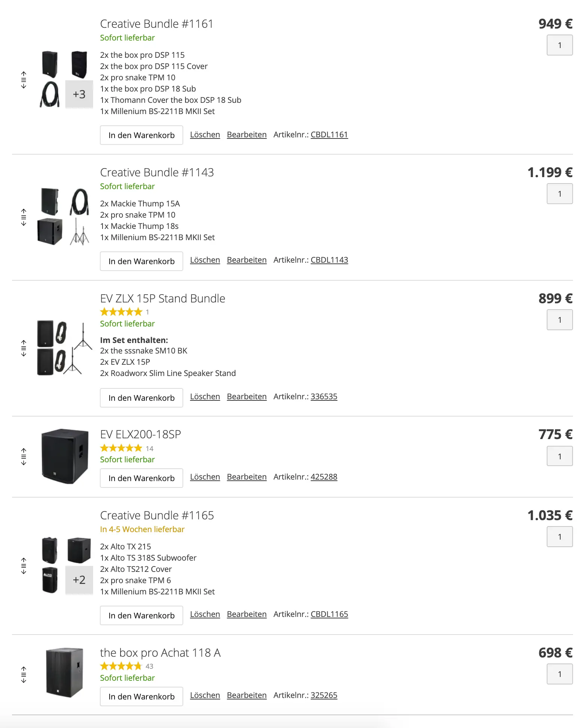Screen dimensions: 585x728
Task: Click quantity field for Creative Bundle #1143
Action: click(559, 194)
